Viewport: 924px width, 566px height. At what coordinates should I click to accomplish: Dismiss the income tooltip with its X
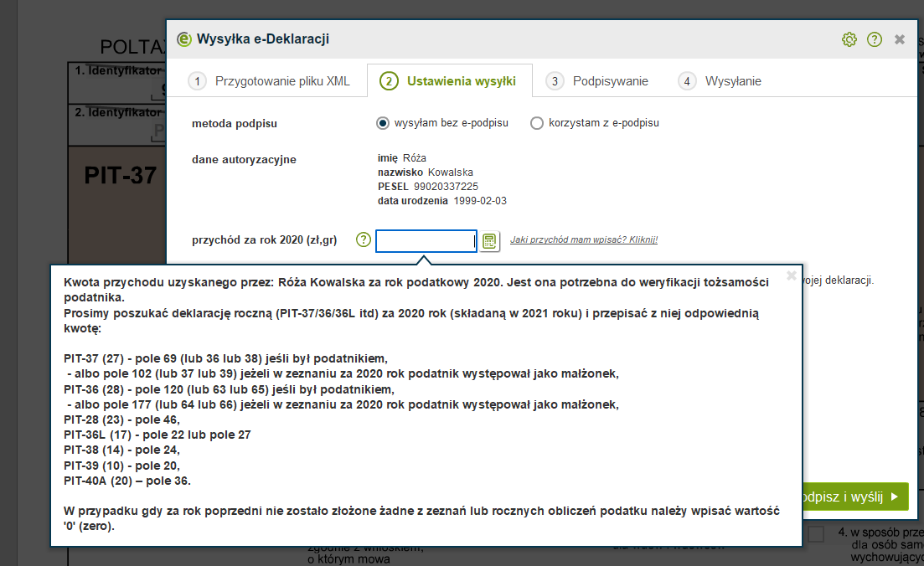pos(792,275)
